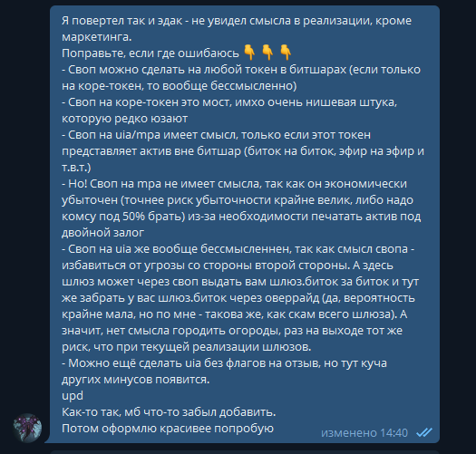The height and width of the screenshot is (454, 476).
Task: Click the 'изменено 14:40' edited timestamp
Action: coord(364,433)
